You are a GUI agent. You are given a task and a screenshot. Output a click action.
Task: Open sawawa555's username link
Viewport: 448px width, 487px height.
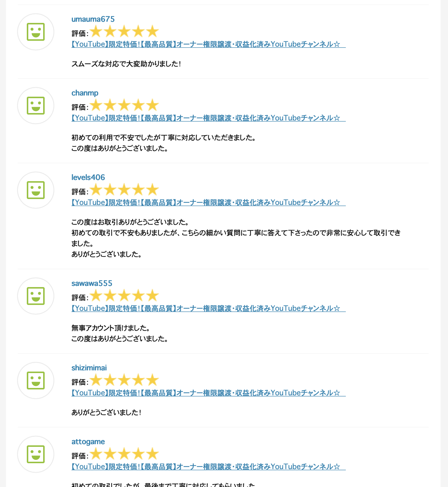tap(92, 283)
